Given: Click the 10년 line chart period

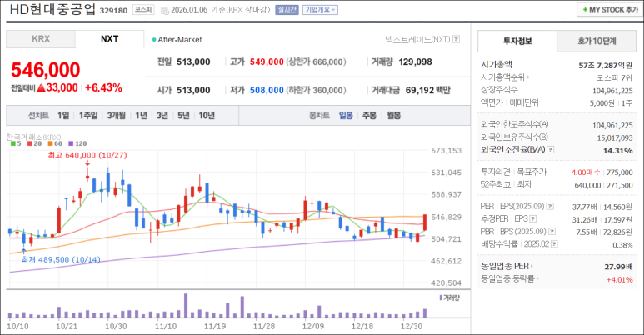Looking at the screenshot, I should [206, 116].
